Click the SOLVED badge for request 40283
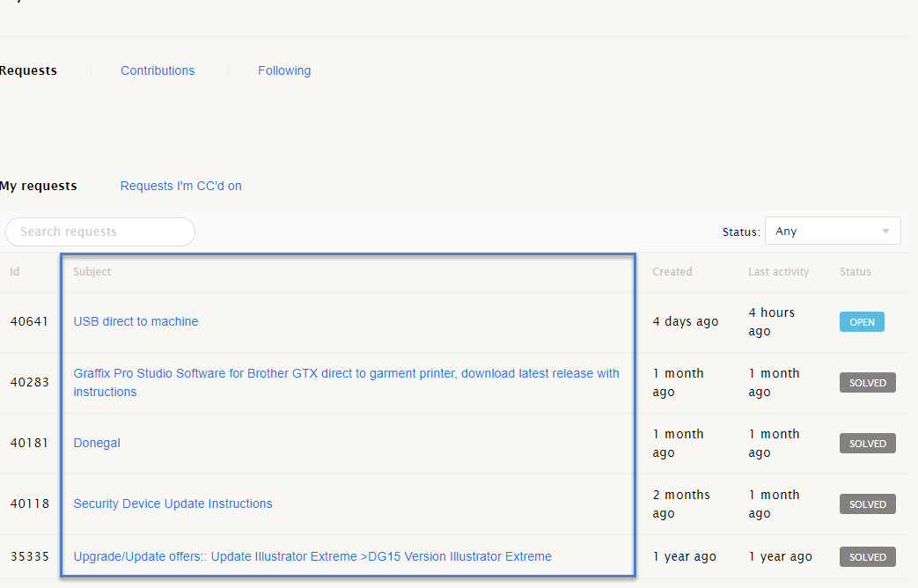 868,383
